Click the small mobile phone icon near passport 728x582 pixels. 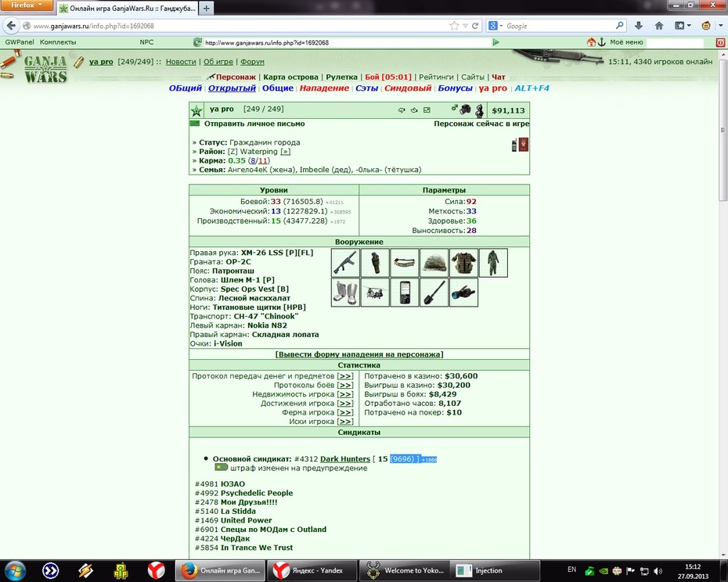[514, 145]
